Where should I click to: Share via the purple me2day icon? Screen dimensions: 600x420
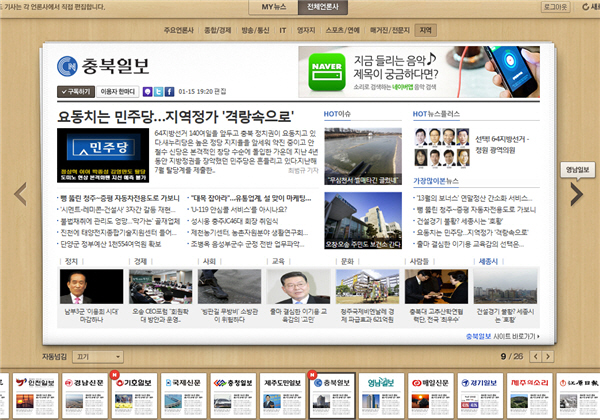[x=147, y=92]
